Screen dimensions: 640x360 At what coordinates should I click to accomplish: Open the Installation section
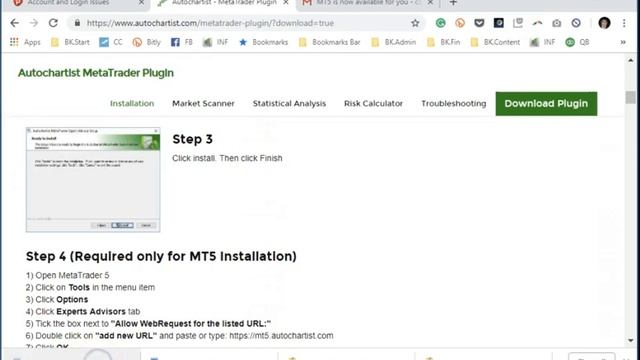[132, 104]
